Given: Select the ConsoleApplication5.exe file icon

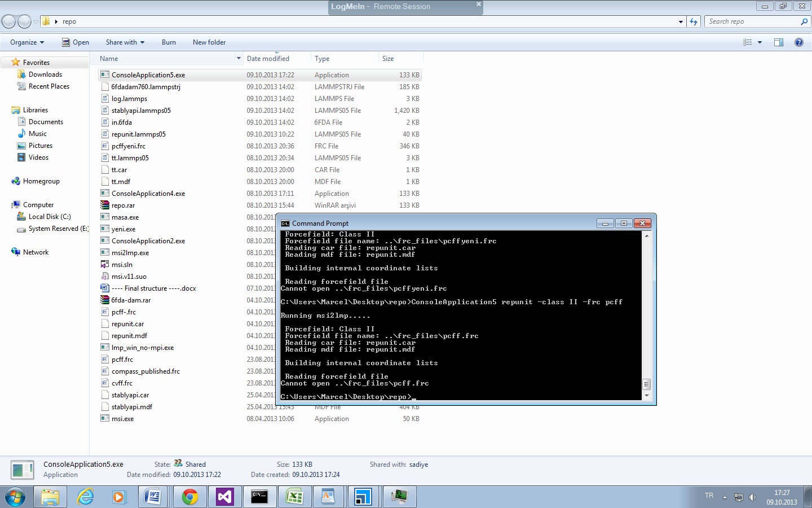Looking at the screenshot, I should (x=105, y=75).
